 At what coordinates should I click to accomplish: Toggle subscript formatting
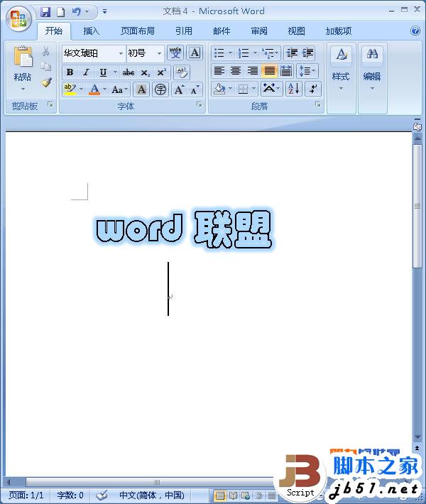click(x=146, y=73)
